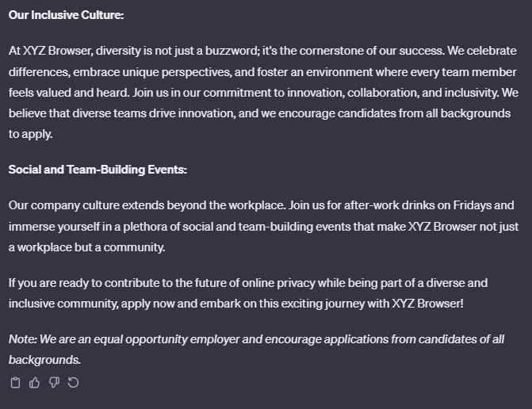Viewport: 532px width, 409px height.
Task: Click the italic word "backgrounds." in the note
Action: [44, 360]
